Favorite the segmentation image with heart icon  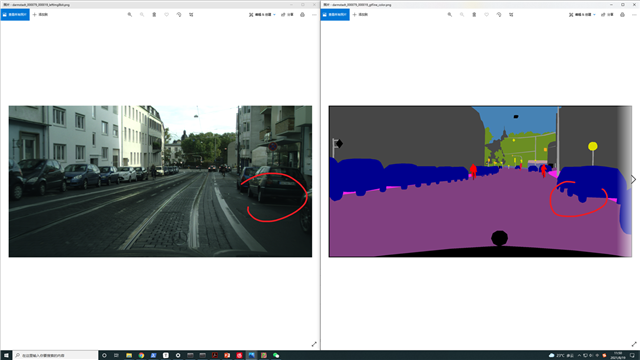pos(487,15)
